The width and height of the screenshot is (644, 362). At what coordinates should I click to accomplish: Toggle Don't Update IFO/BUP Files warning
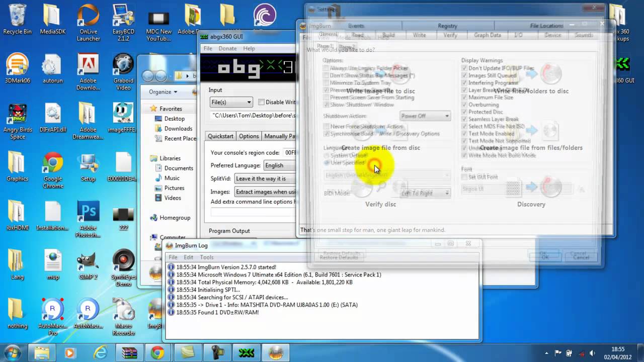[464, 68]
